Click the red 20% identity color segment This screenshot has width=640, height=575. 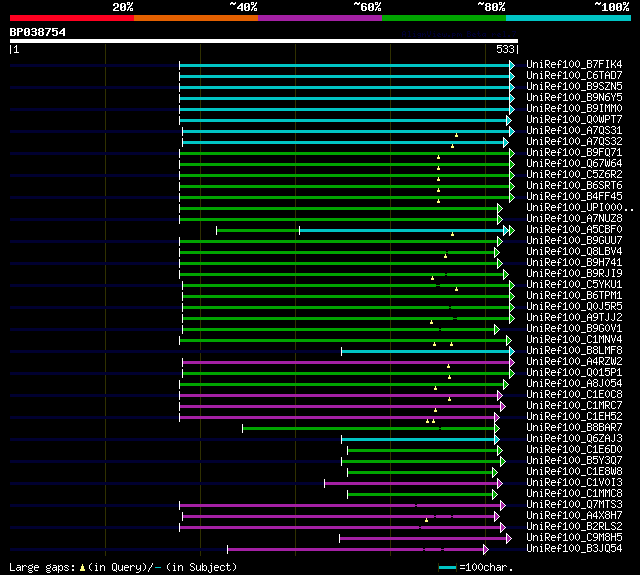(72, 18)
